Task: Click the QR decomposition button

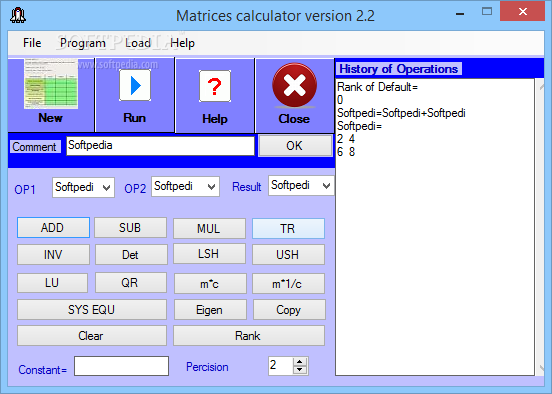Action: (x=131, y=282)
